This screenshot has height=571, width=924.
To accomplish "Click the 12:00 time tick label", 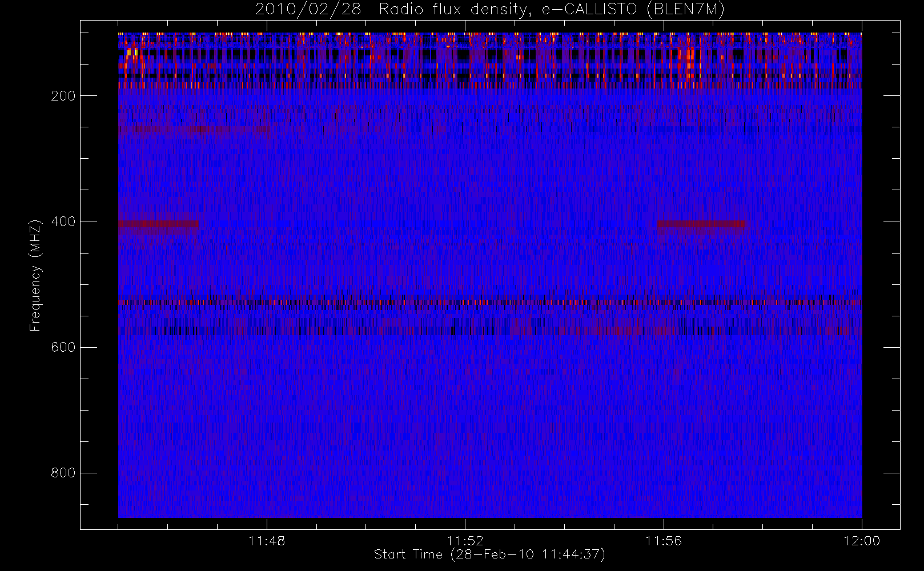I will [862, 541].
